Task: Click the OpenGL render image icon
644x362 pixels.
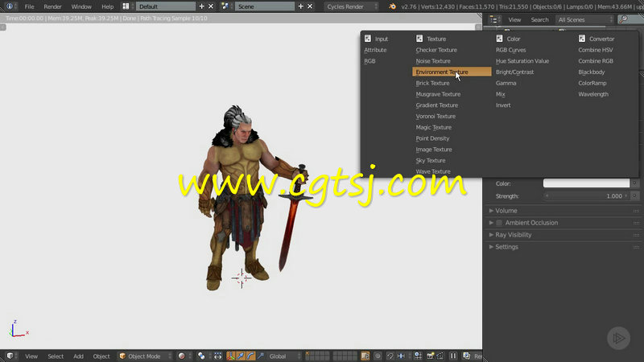Action: (430, 356)
